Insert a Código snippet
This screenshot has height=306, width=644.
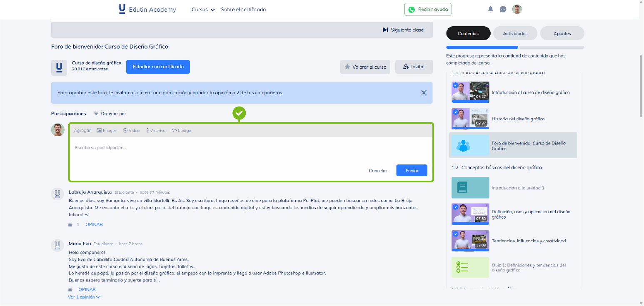coord(181,130)
